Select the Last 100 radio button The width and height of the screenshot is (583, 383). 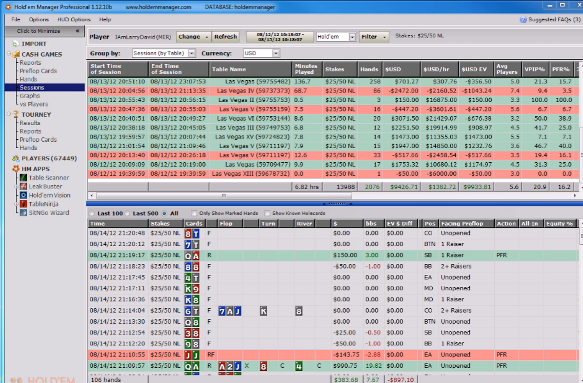(91, 213)
